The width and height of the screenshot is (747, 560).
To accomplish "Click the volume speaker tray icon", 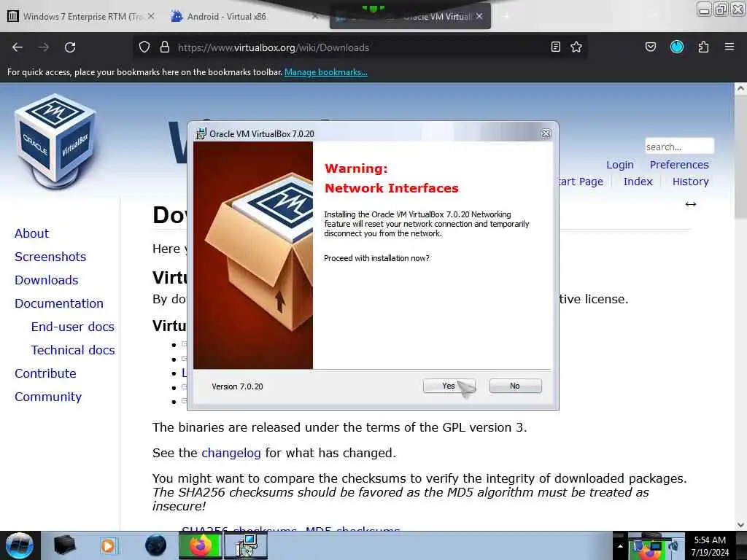I will click(674, 545).
